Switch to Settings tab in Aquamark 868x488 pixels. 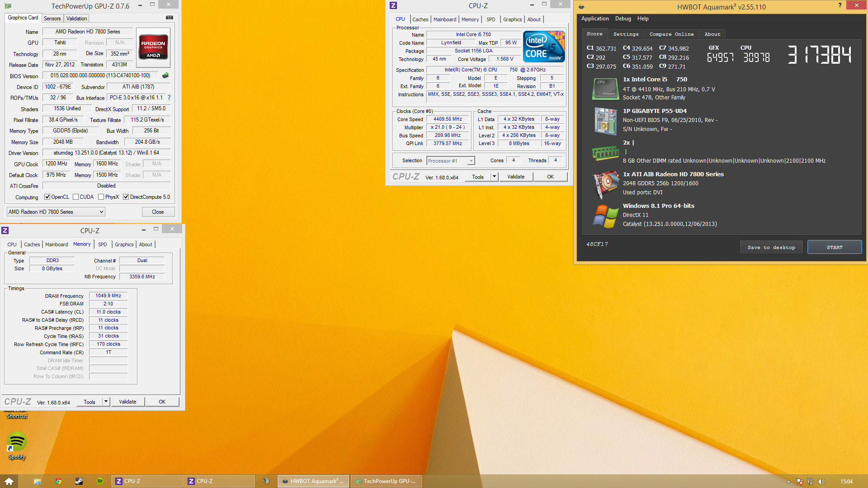[626, 34]
